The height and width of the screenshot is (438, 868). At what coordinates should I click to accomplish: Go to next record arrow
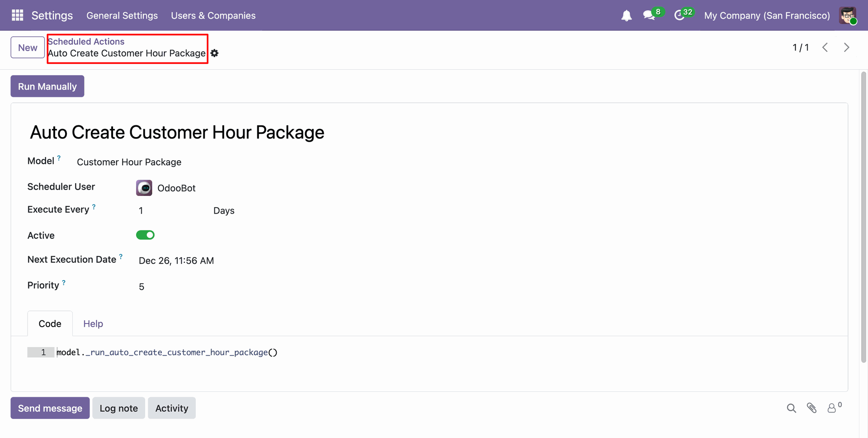(846, 48)
